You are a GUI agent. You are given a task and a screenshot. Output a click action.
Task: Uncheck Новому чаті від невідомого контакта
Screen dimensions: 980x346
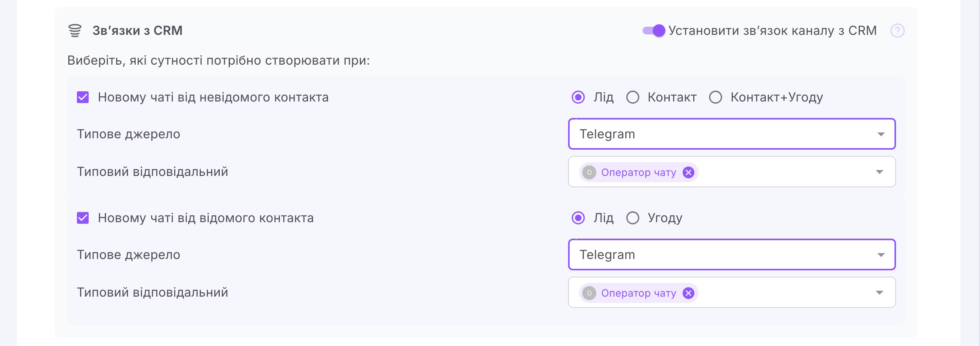[83, 97]
